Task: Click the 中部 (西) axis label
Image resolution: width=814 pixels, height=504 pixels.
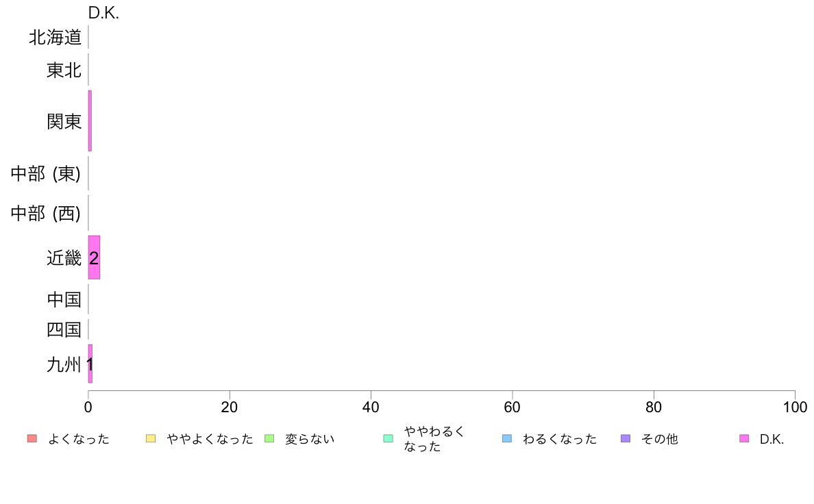Action: pos(46,214)
